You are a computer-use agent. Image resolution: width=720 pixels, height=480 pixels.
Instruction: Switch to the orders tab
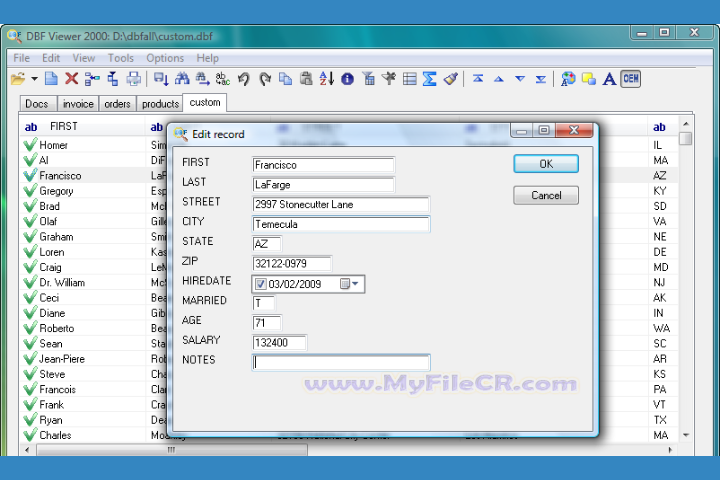tap(118, 104)
